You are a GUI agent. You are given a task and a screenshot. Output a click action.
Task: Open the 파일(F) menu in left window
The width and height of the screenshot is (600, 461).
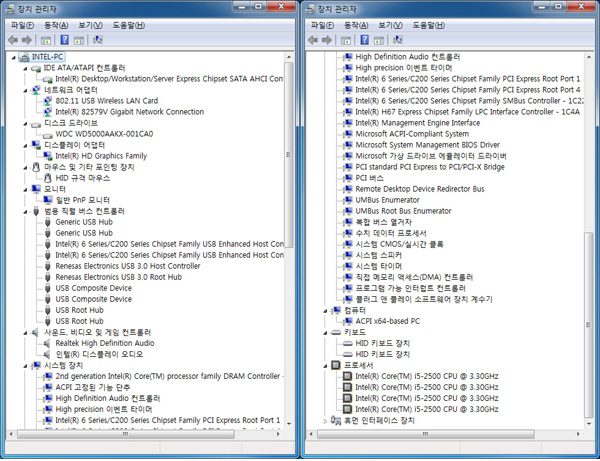[x=22, y=25]
